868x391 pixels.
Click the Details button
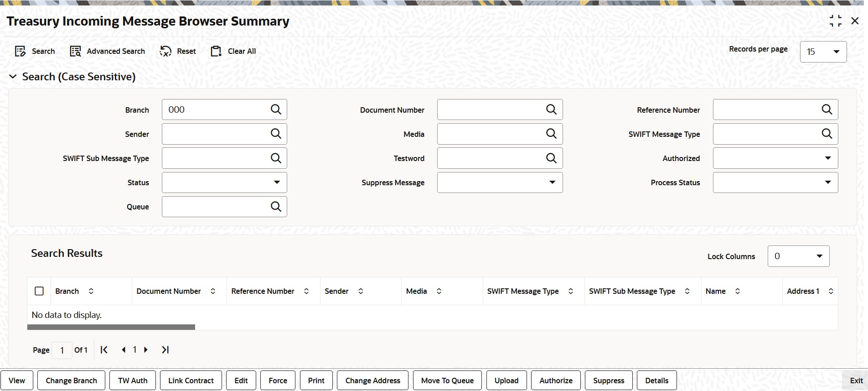657,381
